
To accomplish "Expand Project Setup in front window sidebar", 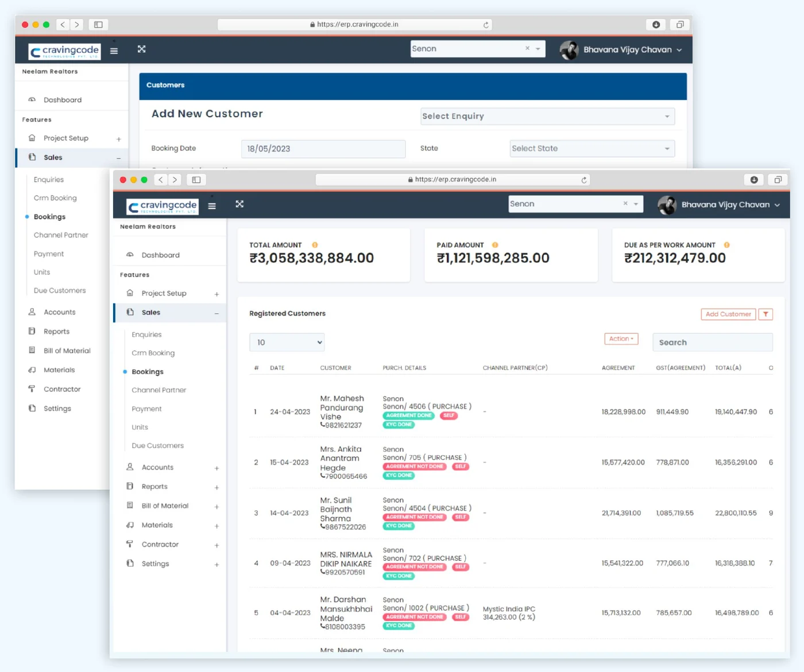I will tap(217, 294).
